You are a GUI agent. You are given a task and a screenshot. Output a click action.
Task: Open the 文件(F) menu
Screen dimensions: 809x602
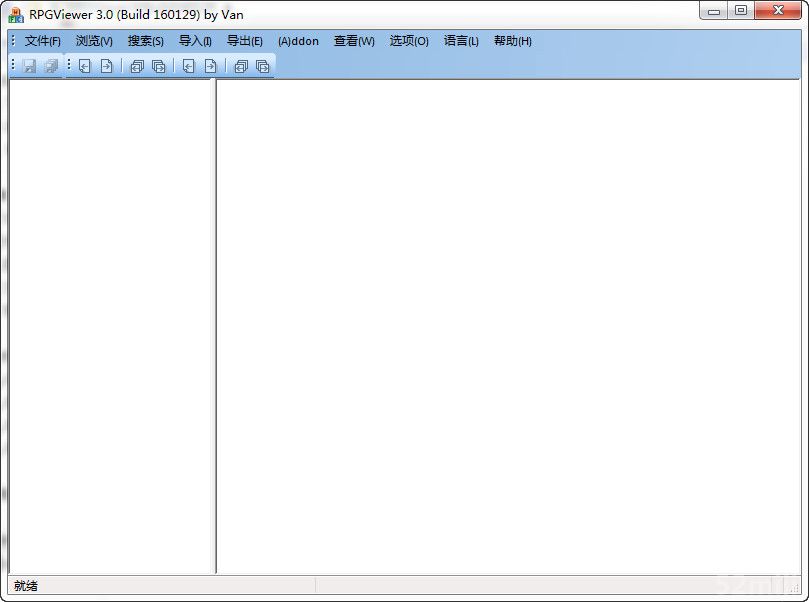(42, 41)
